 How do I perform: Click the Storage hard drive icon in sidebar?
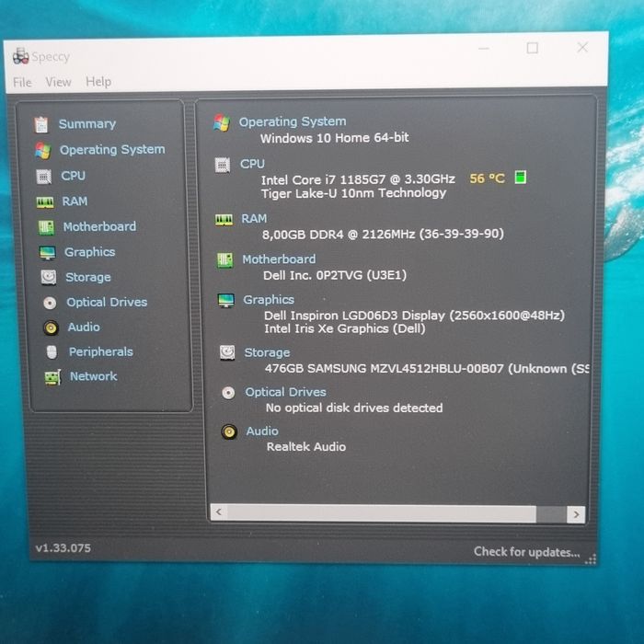pos(49,277)
